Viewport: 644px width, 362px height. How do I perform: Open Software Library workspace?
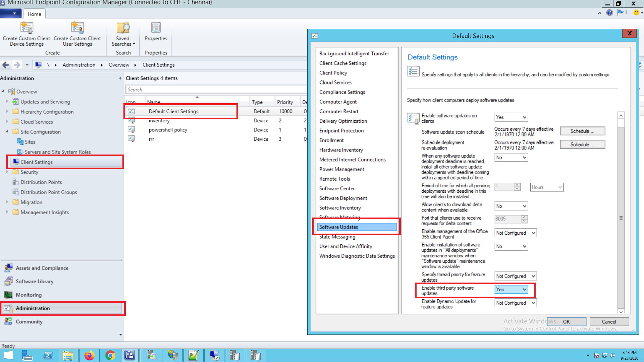tap(35, 282)
